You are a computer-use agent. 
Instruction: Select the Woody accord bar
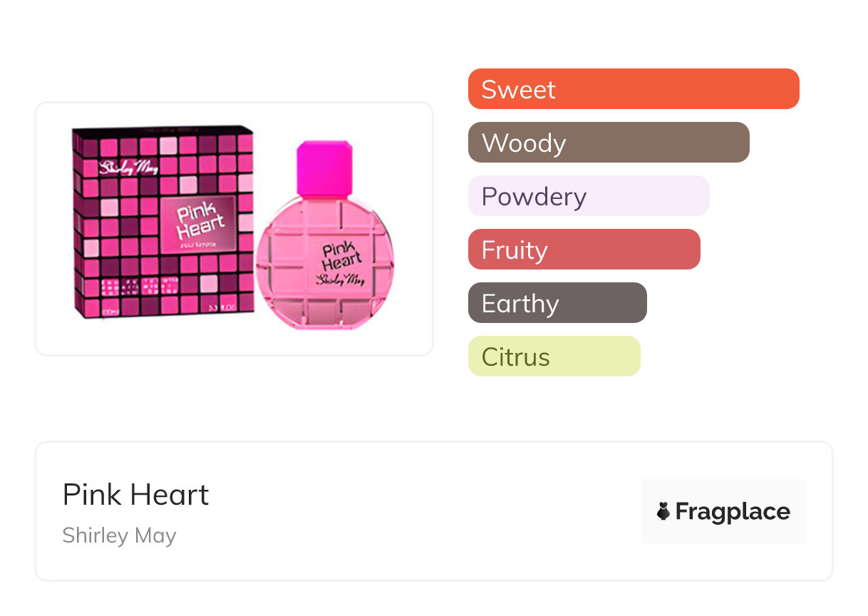coord(608,143)
